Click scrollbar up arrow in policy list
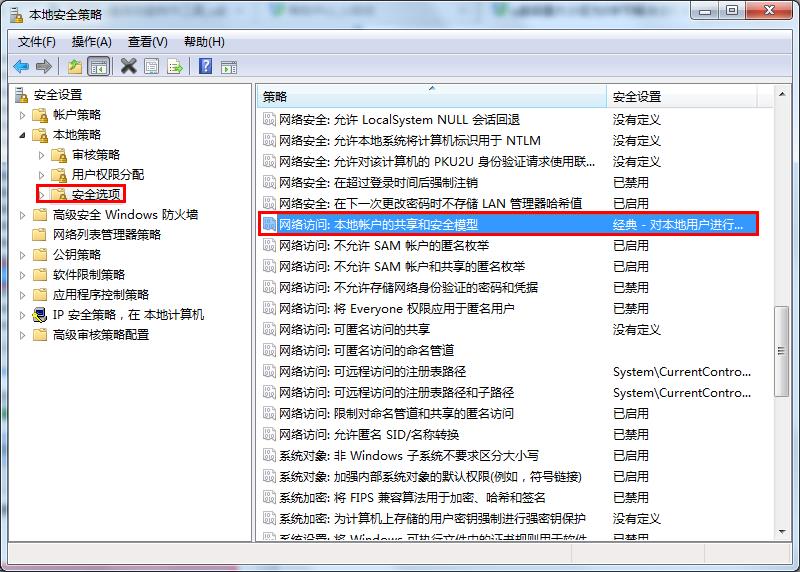800x572 pixels. 782,94
